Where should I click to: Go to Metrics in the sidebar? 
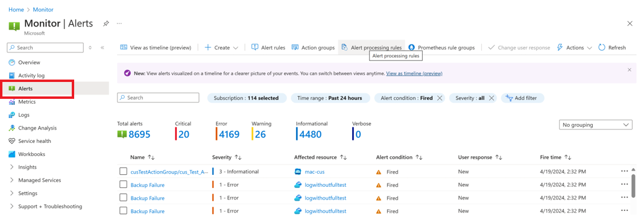[x=27, y=102]
